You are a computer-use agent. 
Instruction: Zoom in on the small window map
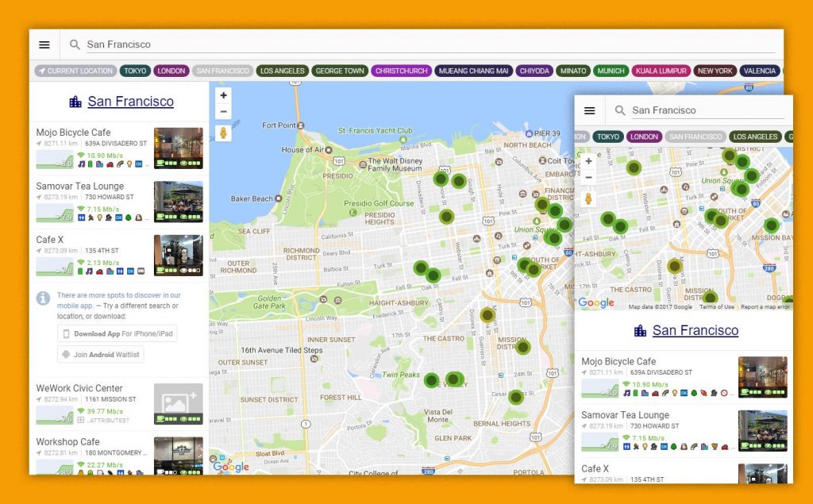588,161
